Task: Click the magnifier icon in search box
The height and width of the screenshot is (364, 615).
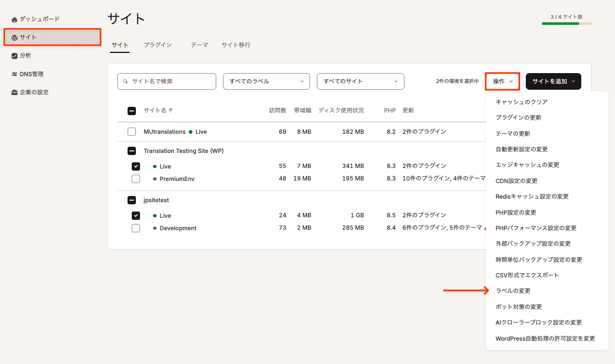Action: coord(125,81)
